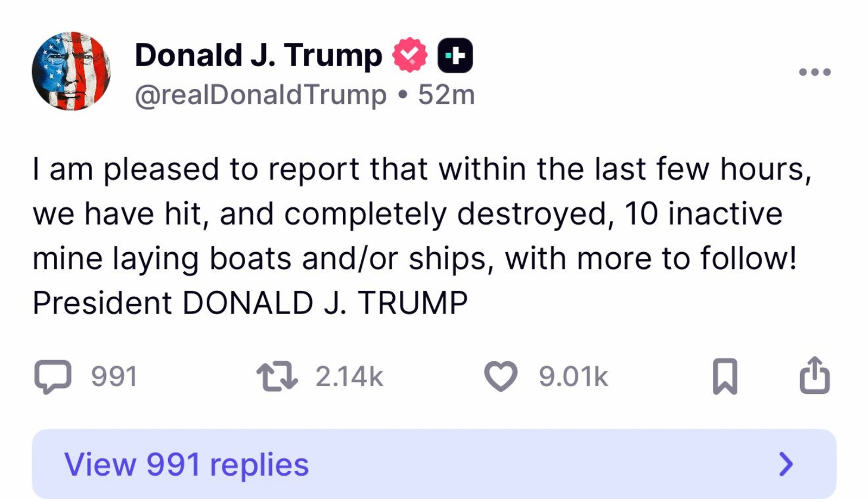The width and height of the screenshot is (868, 499).
Task: Expand replies using the right chevron arrow
Action: pos(786,464)
